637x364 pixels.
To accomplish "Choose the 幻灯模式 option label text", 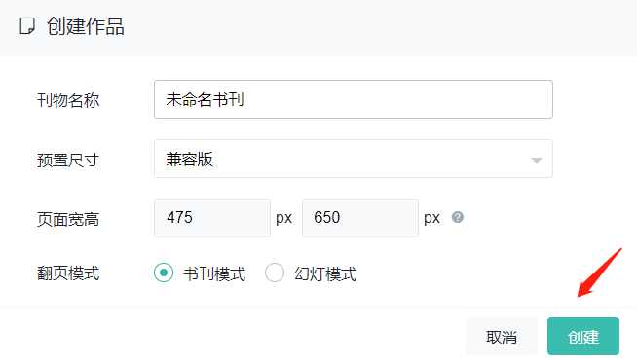I will 325,273.
